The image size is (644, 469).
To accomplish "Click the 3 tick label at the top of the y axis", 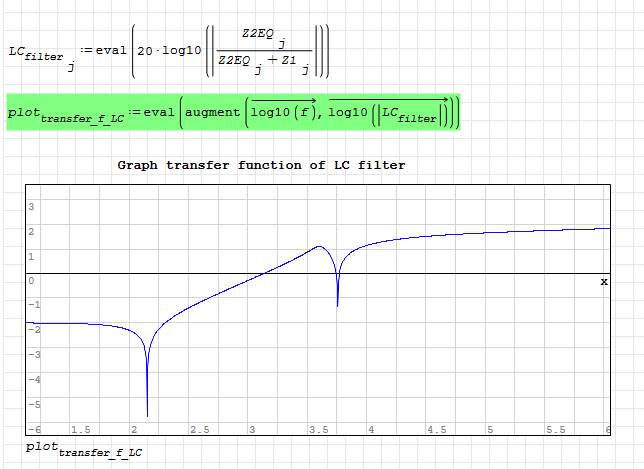I will 31,207.
